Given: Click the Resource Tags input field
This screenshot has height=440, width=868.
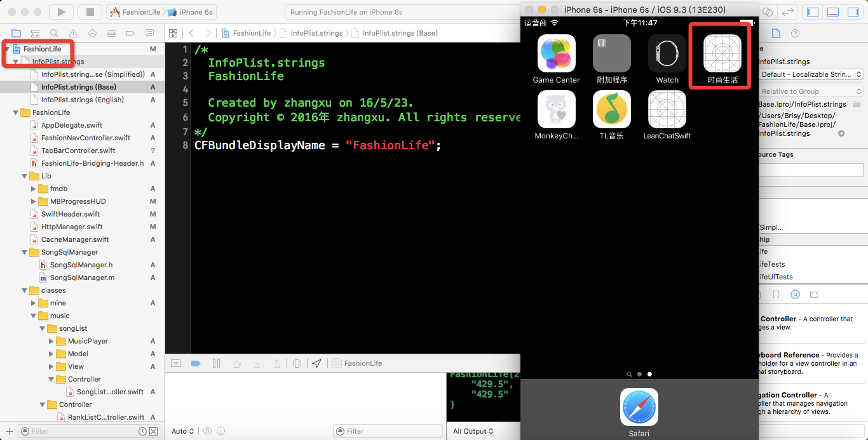Looking at the screenshot, I should [x=811, y=170].
